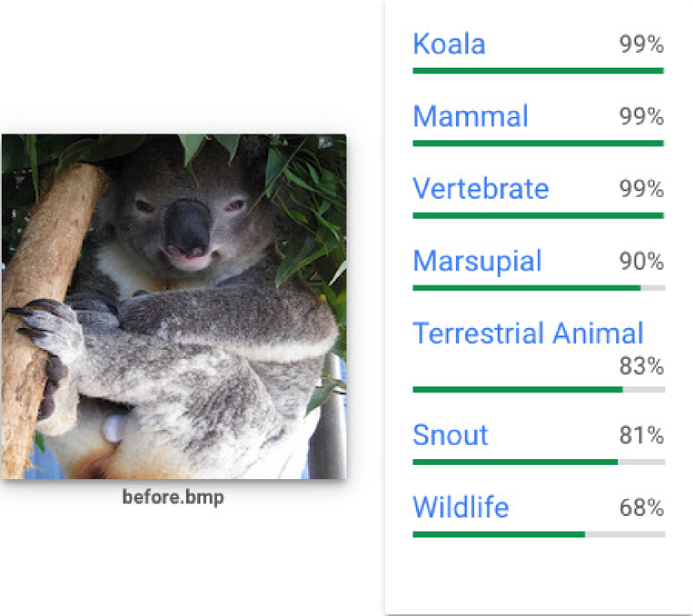The image size is (693, 616).
Task: Click the Mammal confidence bar
Action: (x=539, y=144)
